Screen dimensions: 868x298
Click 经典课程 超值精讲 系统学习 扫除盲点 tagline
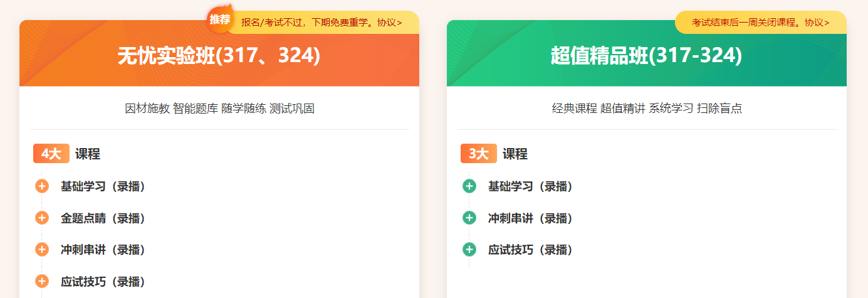(647, 109)
